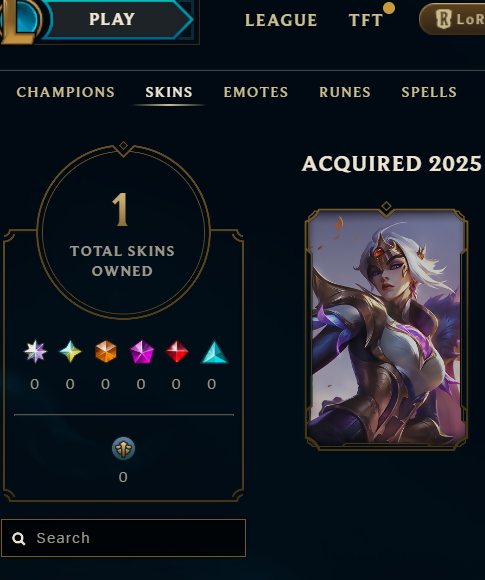Select the teal triangle rarity gem icon
This screenshot has width=485, height=580.
pyautogui.click(x=214, y=352)
